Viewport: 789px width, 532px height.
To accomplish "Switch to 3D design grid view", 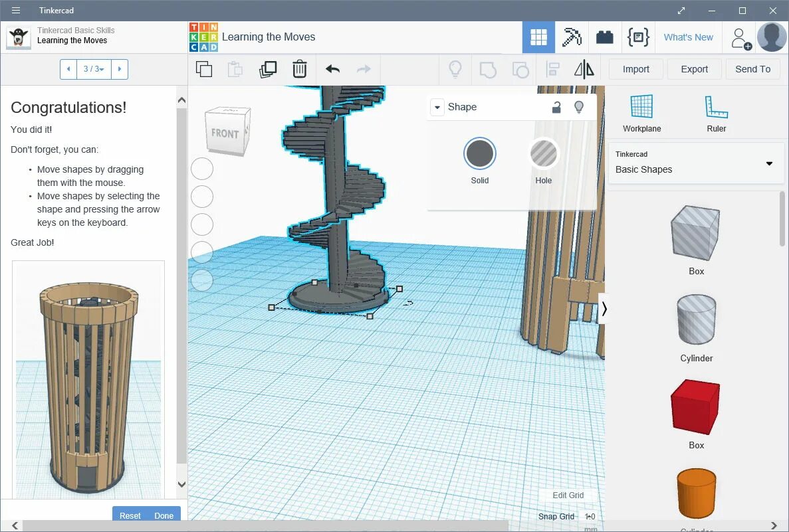I will pos(538,37).
